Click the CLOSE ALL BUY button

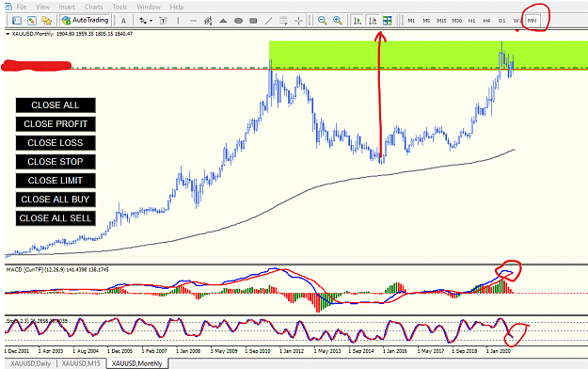pos(56,200)
